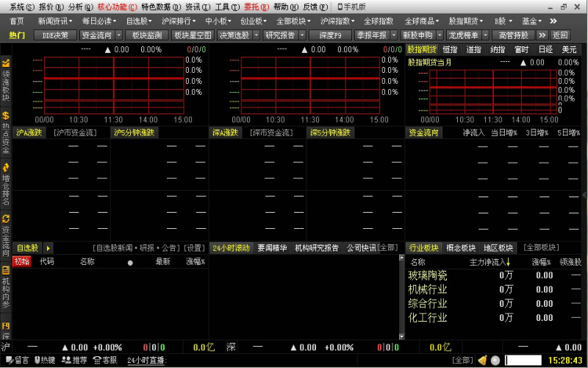Open the 机构内参 sidebar icon
Screen dimensions: 588x368
[6, 270]
